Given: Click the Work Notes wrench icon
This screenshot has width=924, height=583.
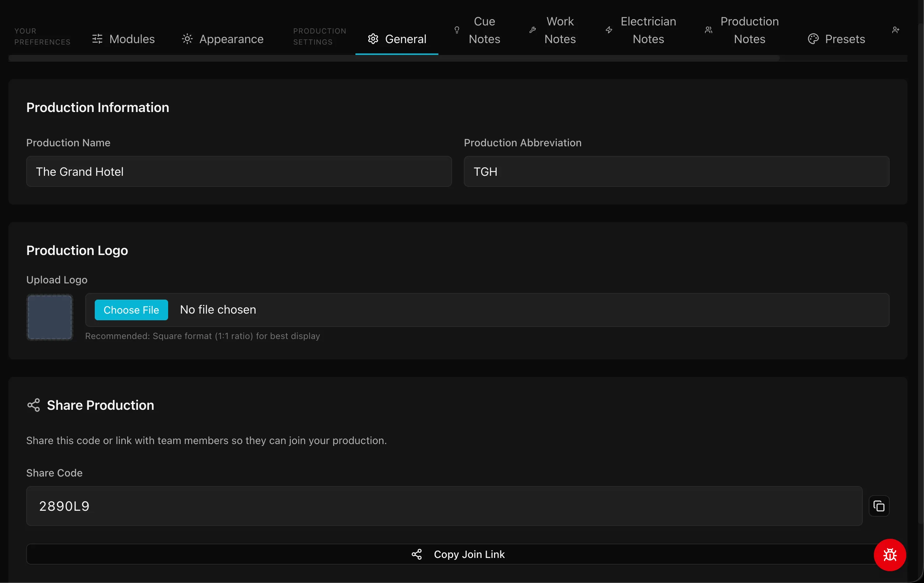Looking at the screenshot, I should pos(532,30).
